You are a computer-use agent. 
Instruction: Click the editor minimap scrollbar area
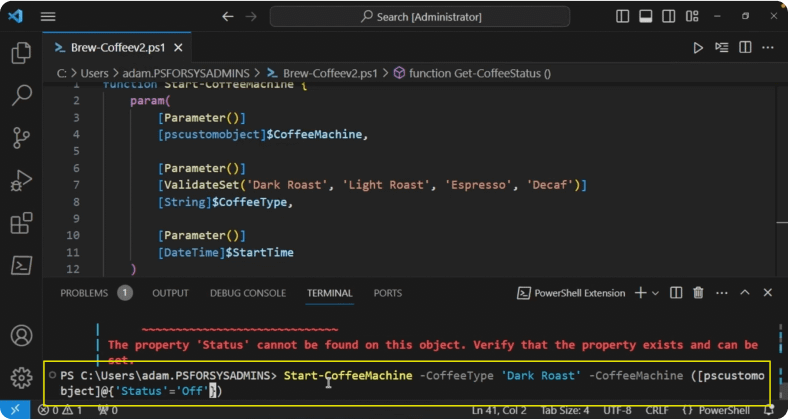click(782, 178)
